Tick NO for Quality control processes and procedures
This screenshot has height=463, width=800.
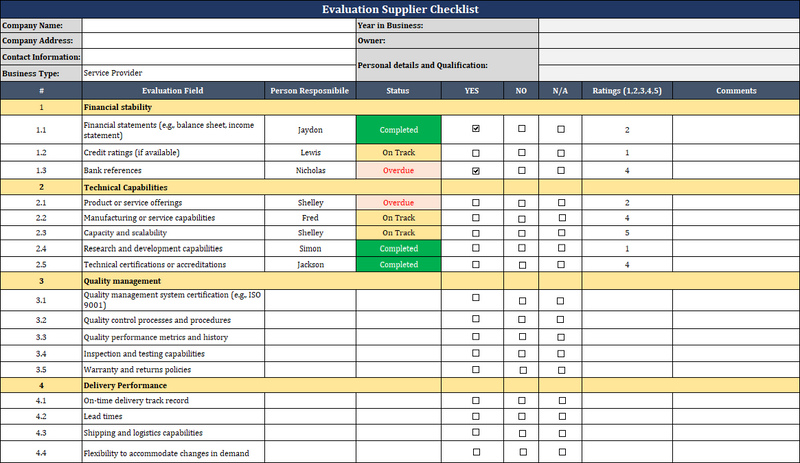[521, 320]
